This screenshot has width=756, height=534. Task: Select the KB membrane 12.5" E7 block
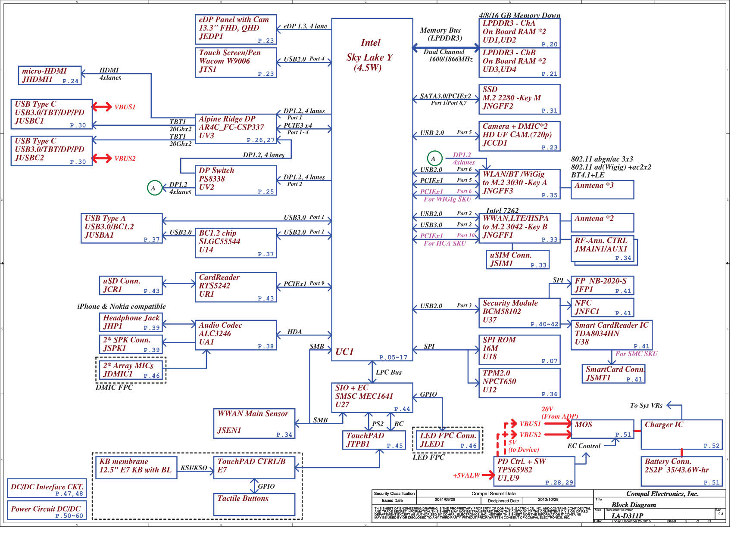coord(136,468)
